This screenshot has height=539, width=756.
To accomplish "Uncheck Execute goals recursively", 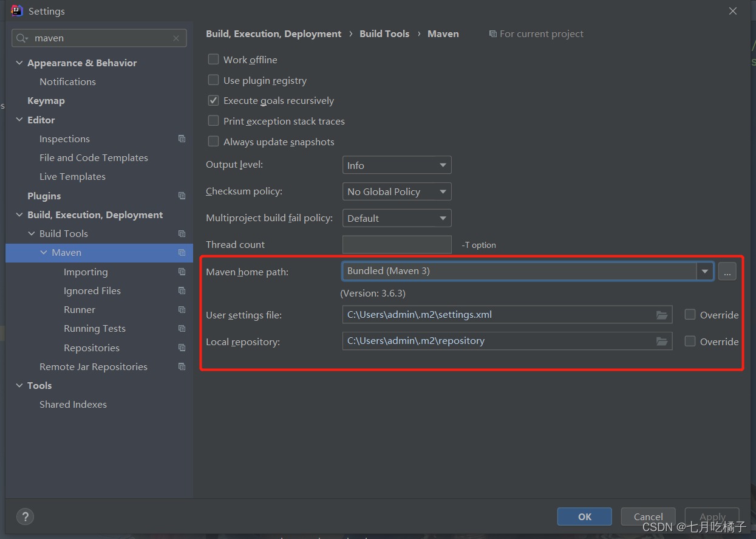I will pos(213,100).
